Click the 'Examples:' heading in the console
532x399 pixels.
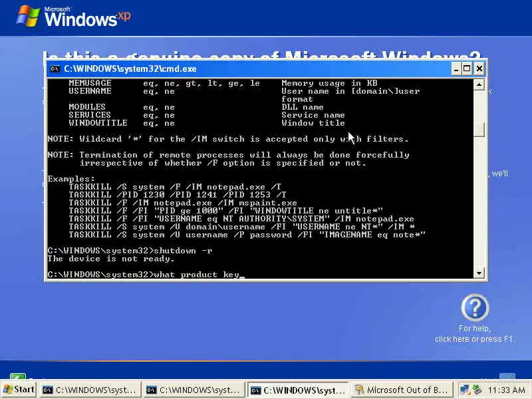pos(71,179)
